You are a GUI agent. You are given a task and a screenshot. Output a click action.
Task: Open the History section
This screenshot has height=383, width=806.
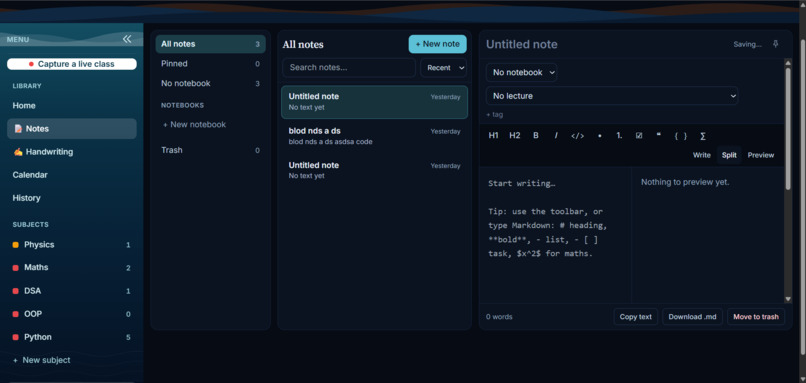point(72,198)
